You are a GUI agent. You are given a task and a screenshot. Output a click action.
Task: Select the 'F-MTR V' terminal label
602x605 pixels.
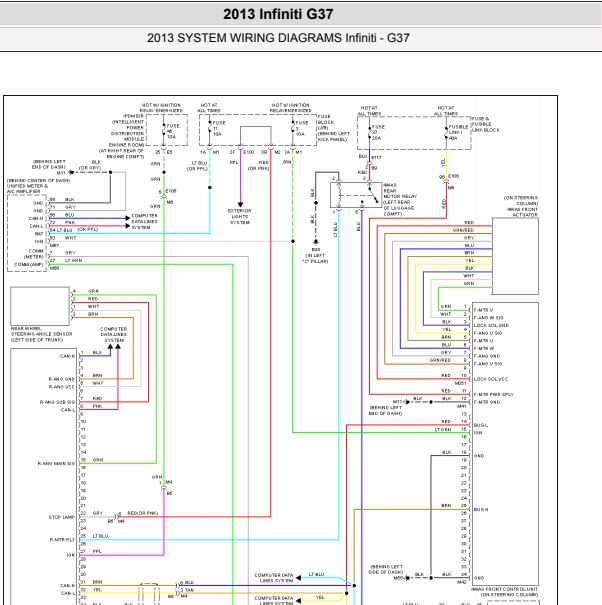[x=483, y=310]
